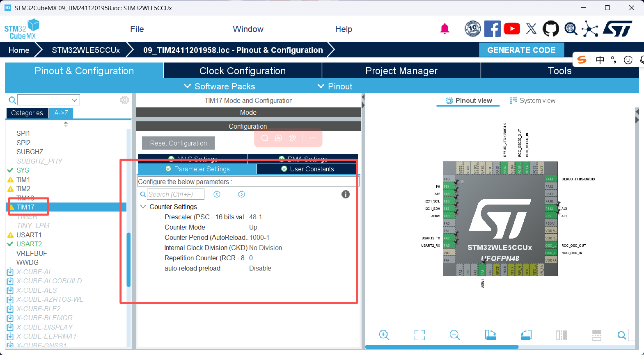
Task: Open the peripheral search combo box
Action: (x=48, y=100)
